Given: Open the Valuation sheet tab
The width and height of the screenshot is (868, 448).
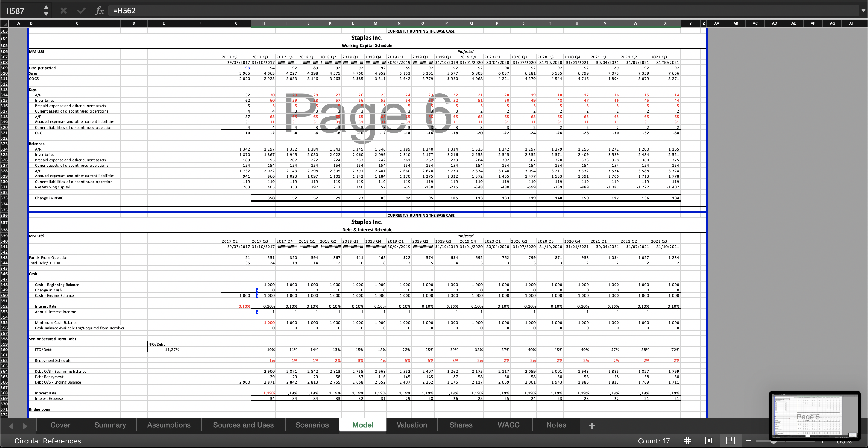Looking at the screenshot, I should coord(412,425).
